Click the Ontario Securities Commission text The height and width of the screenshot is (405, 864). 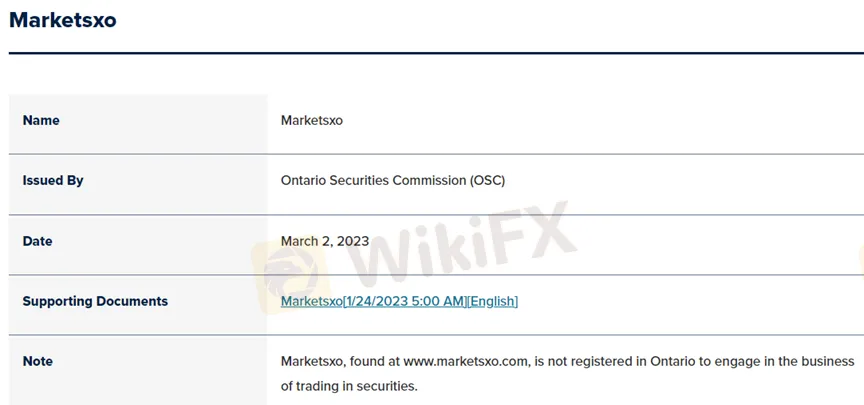[x=373, y=181]
